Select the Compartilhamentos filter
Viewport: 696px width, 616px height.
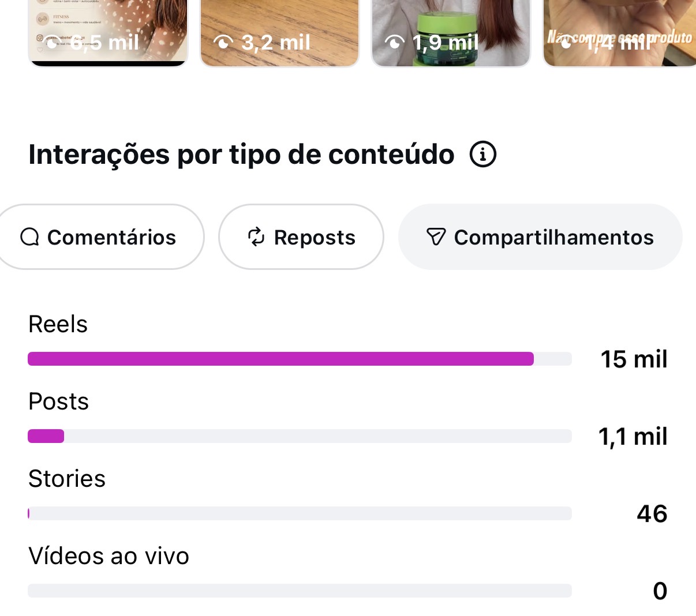coord(540,236)
